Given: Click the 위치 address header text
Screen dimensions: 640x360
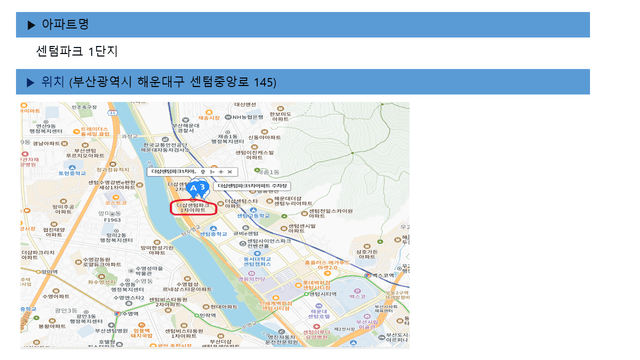Looking at the screenshot, I should point(159,82).
